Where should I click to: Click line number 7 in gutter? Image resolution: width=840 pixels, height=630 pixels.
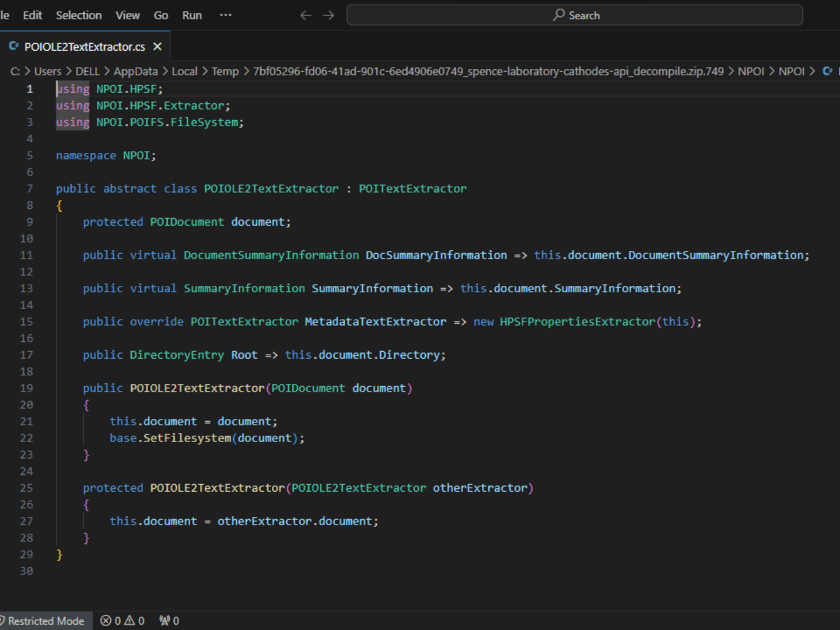tap(30, 188)
